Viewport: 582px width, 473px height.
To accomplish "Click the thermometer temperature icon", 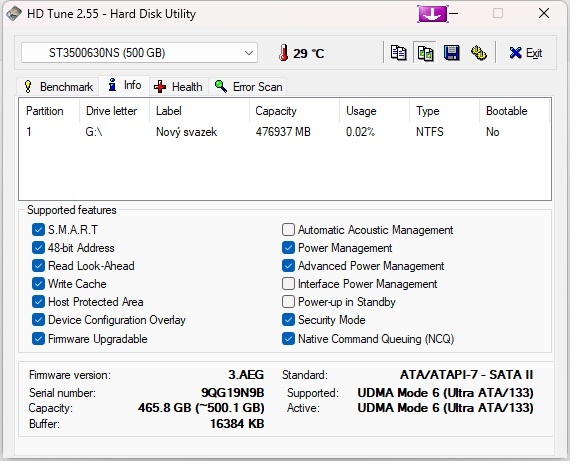I will click(284, 53).
